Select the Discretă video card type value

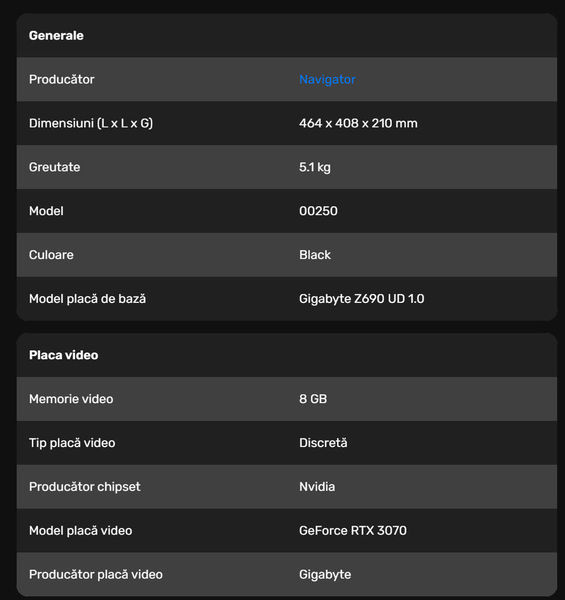click(323, 443)
